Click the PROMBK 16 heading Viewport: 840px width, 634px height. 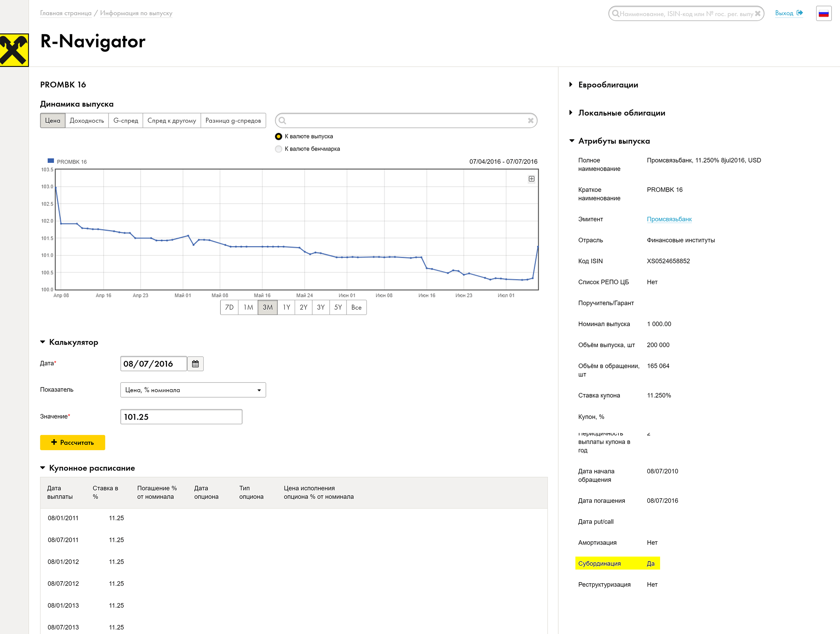pyautogui.click(x=63, y=84)
